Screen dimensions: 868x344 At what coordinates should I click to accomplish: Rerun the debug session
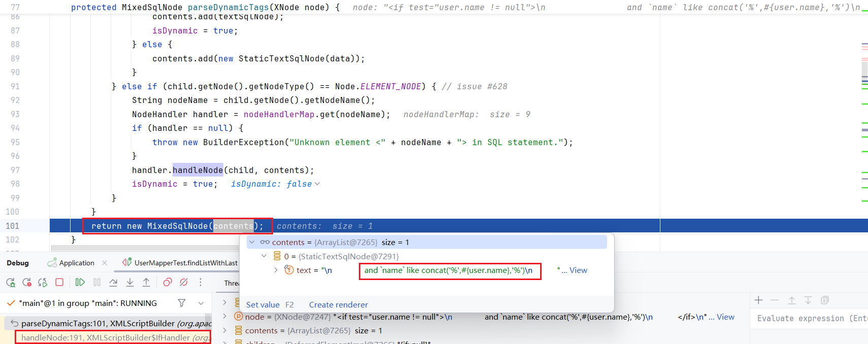11,282
